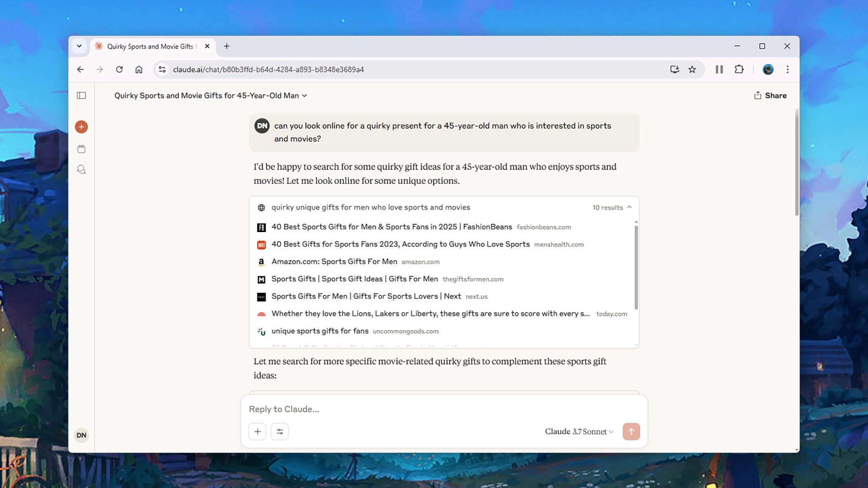Open the tab search dropdown arrow
Screen dimensions: 868x488
pos(79,46)
